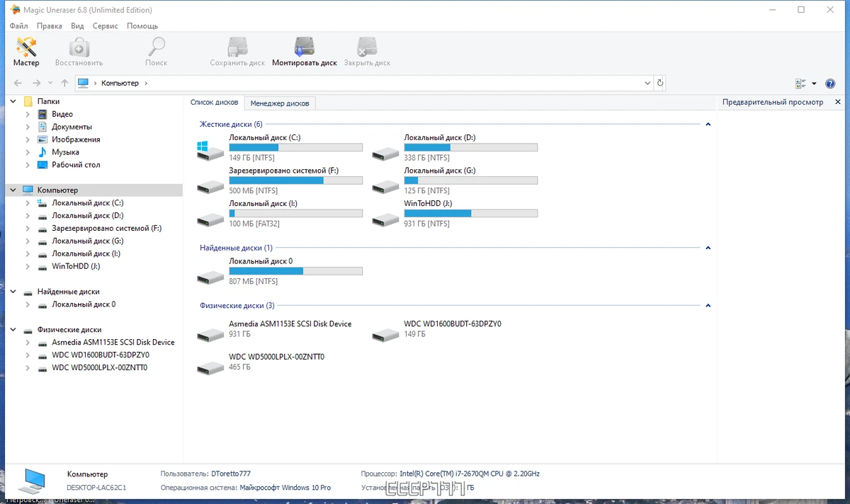The height and width of the screenshot is (504, 850).
Task: Collapse the Папки tree node
Action: (x=13, y=101)
